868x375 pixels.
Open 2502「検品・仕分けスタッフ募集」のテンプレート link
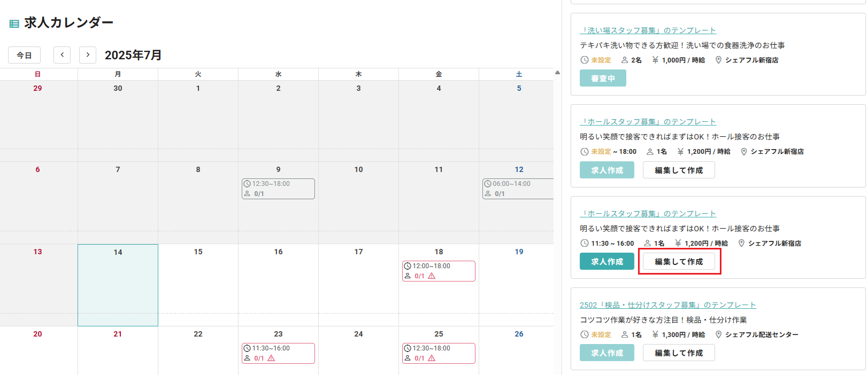coord(668,305)
